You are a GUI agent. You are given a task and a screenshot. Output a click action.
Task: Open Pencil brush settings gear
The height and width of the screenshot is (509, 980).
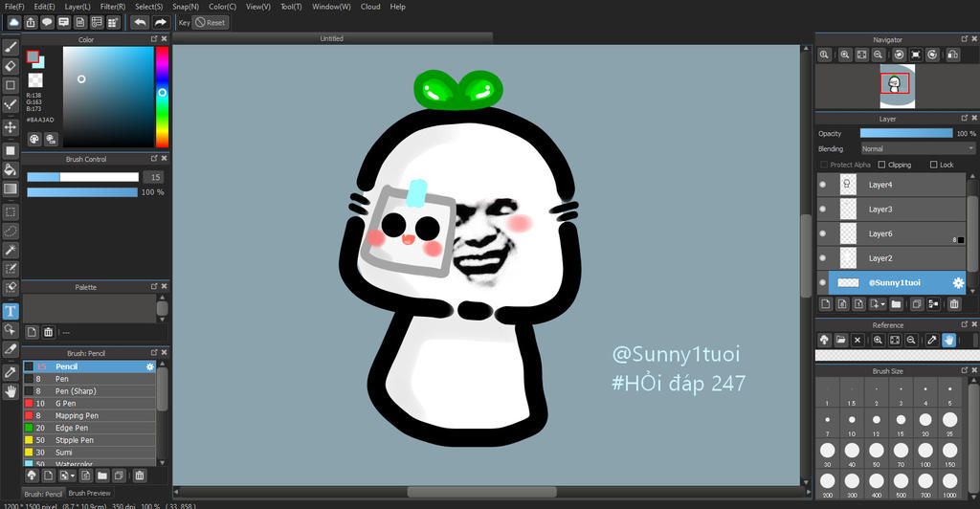tap(150, 366)
